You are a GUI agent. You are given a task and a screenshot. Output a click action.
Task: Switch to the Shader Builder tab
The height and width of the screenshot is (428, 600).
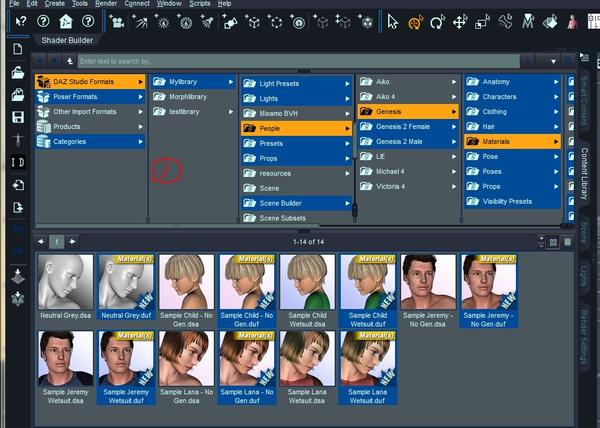click(67, 41)
